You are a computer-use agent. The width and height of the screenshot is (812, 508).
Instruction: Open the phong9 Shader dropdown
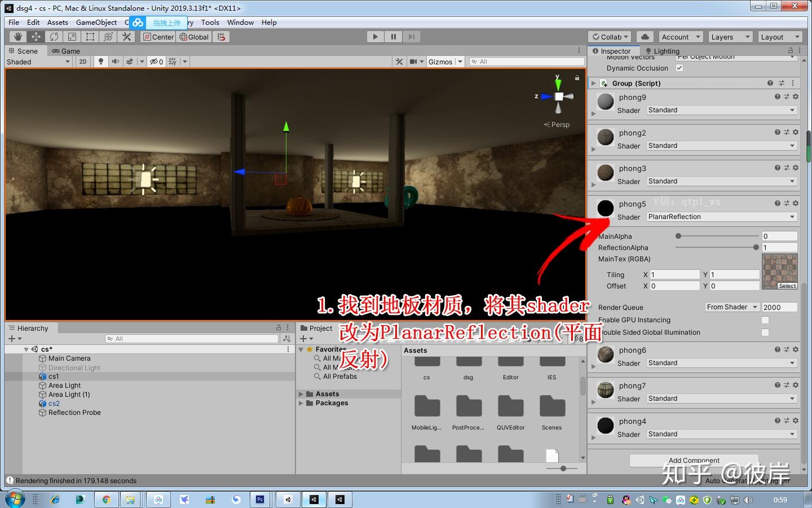[x=721, y=110]
